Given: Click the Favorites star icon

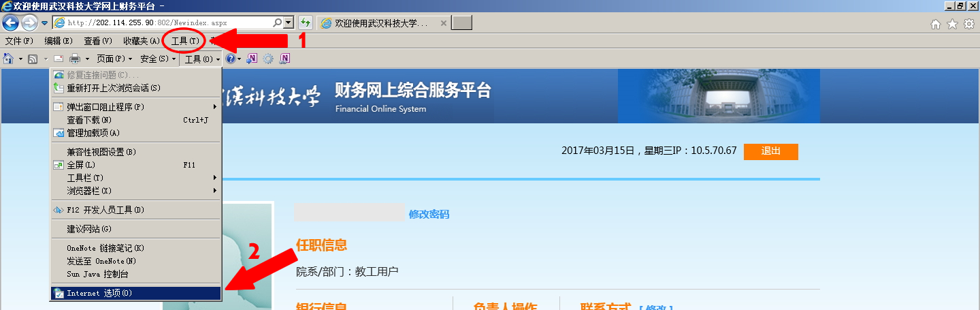Looking at the screenshot, I should coord(952,24).
